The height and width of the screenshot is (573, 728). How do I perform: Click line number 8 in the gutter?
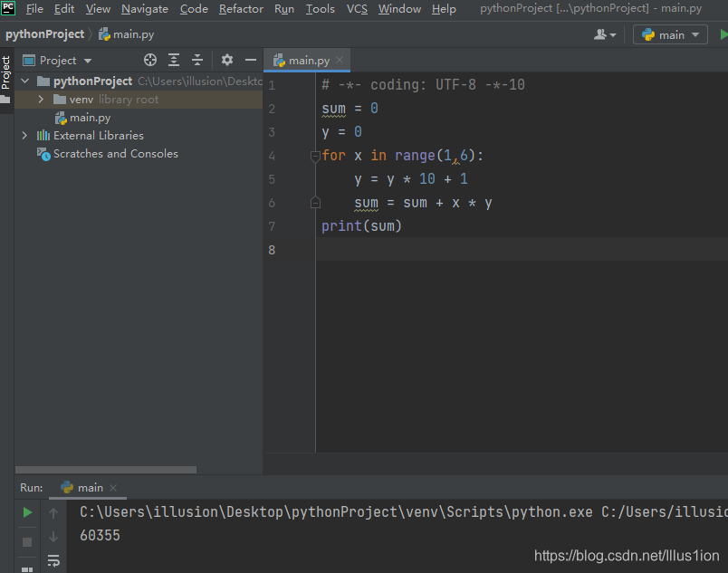[272, 250]
